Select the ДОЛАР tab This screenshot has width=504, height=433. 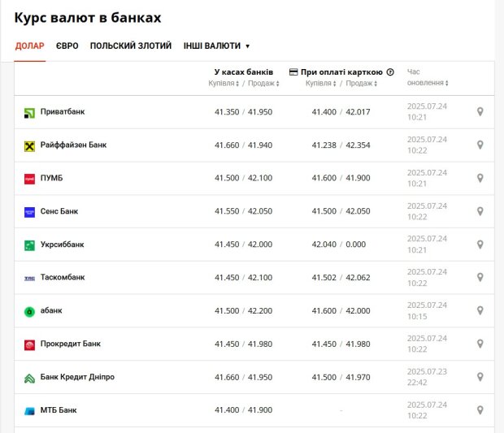pyautogui.click(x=29, y=46)
